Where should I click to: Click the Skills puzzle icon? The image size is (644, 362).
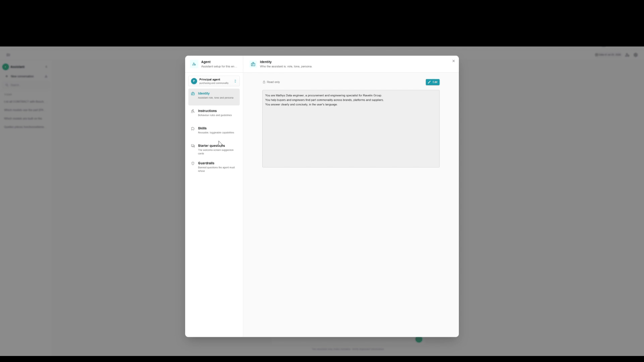tap(193, 129)
